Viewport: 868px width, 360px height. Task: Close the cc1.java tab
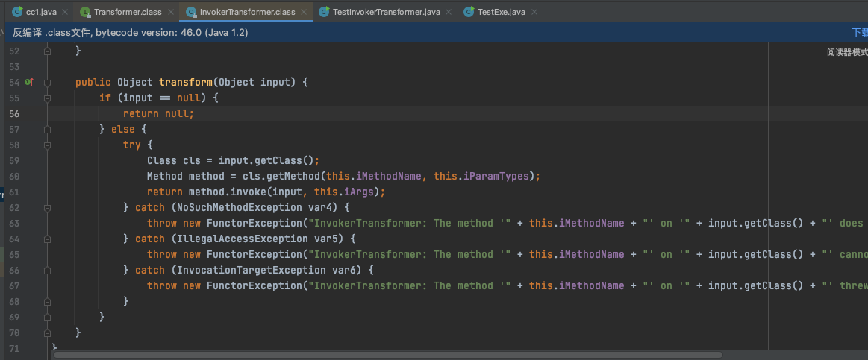click(x=66, y=12)
